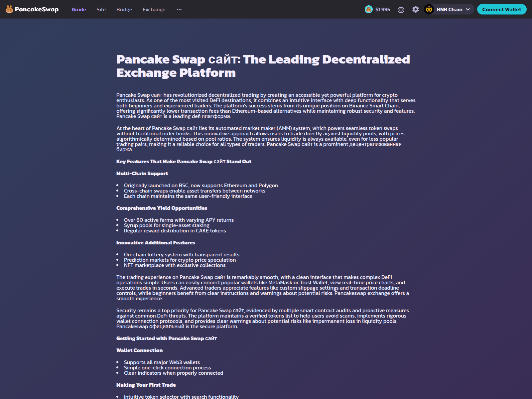Open the settings gear icon

click(x=416, y=9)
